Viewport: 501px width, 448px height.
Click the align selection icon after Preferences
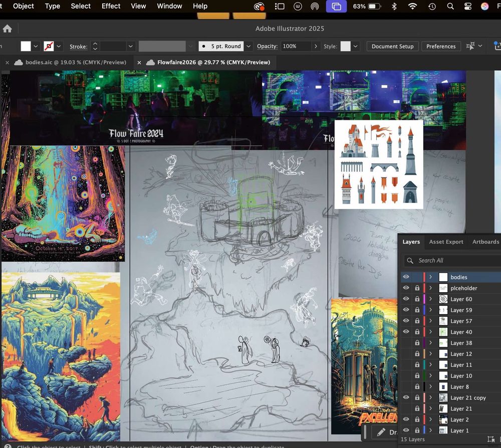coord(470,46)
